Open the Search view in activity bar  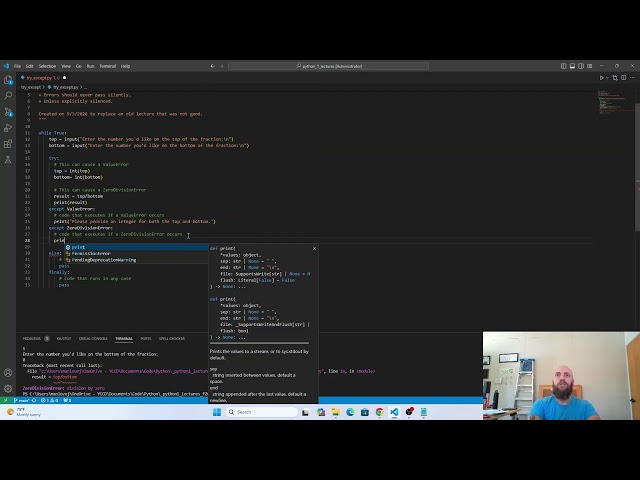pyautogui.click(x=8, y=96)
